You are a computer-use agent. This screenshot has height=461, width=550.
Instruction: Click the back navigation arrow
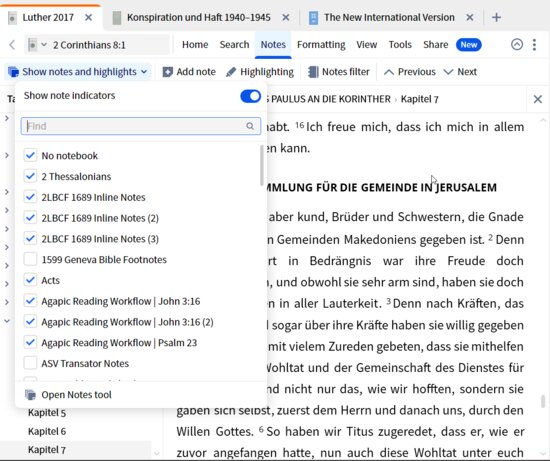[x=12, y=45]
